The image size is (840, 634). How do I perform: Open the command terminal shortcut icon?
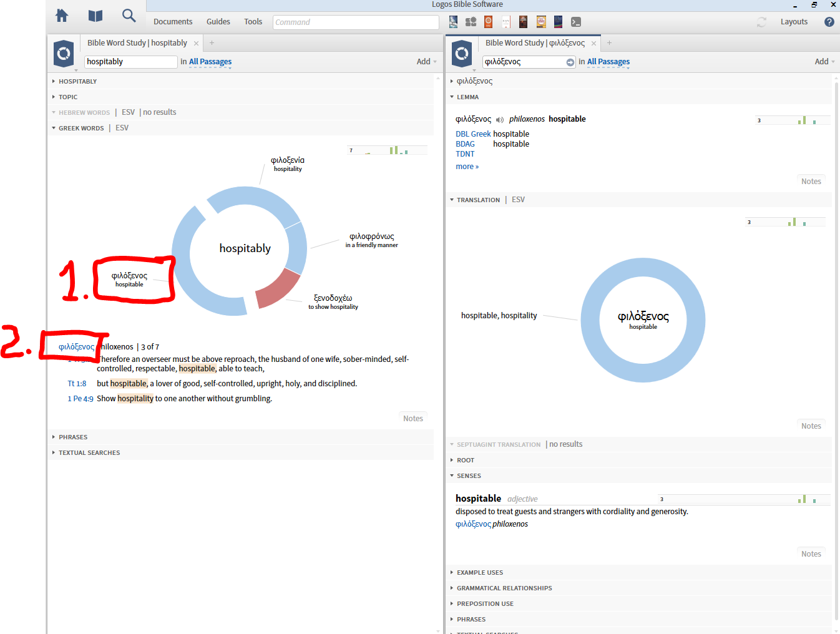click(x=576, y=22)
